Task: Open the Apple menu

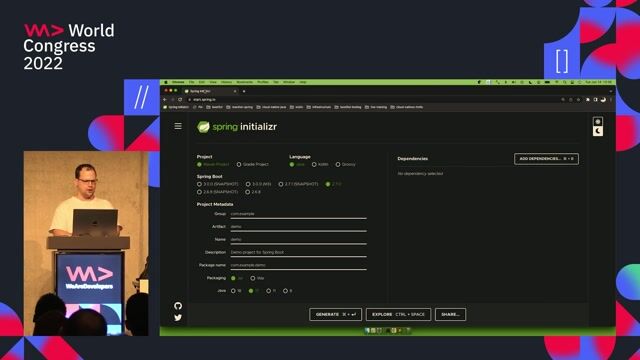Action: pyautogui.click(x=166, y=82)
